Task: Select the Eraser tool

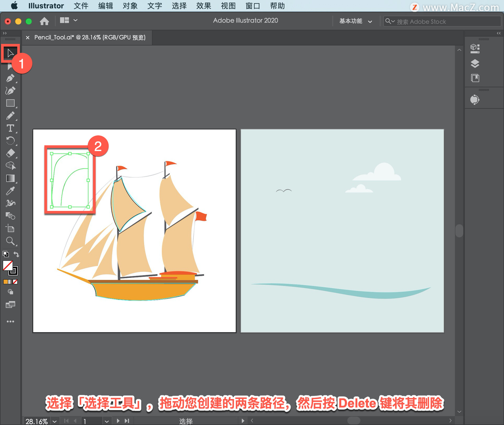Action: click(x=10, y=153)
